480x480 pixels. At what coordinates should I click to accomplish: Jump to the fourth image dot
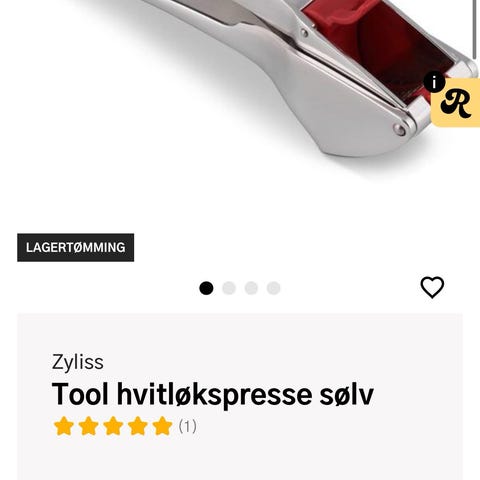[273, 288]
